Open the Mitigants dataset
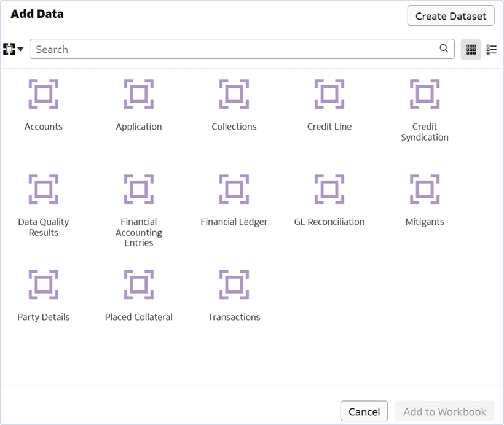The width and height of the screenshot is (504, 425). click(424, 189)
